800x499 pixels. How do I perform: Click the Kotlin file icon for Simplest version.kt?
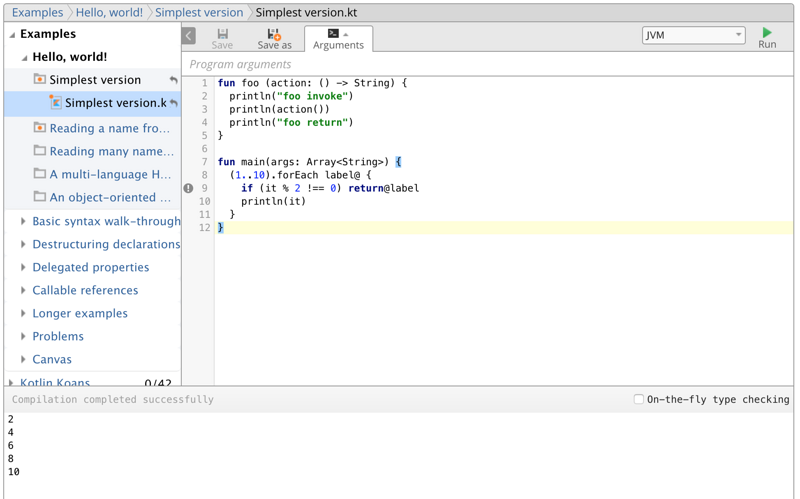(55, 102)
